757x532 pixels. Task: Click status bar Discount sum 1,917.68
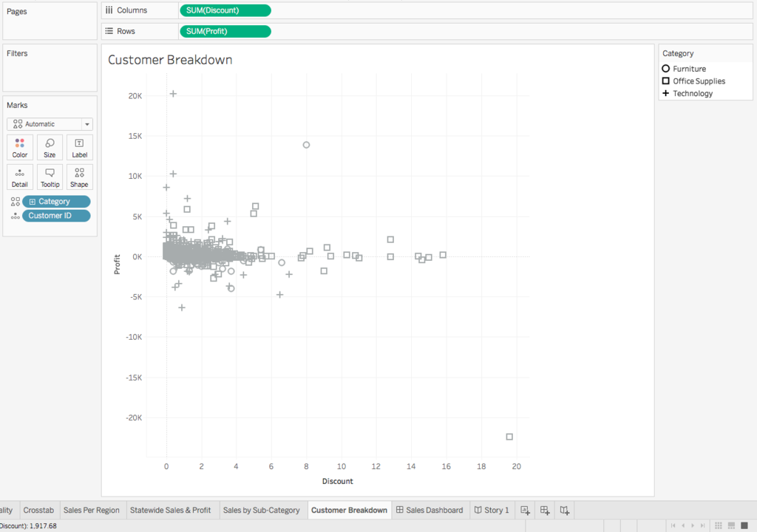[29, 526]
